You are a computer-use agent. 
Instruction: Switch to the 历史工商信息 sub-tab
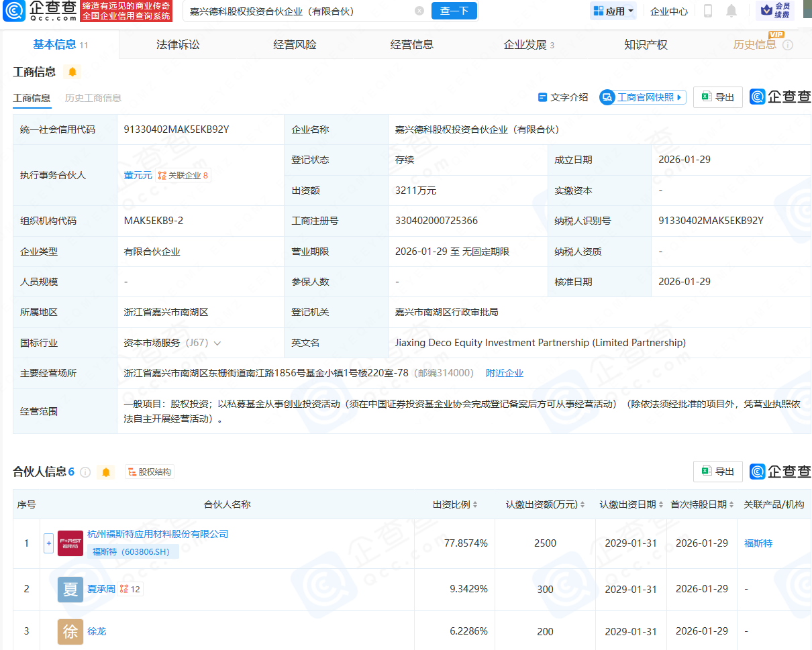click(93, 98)
